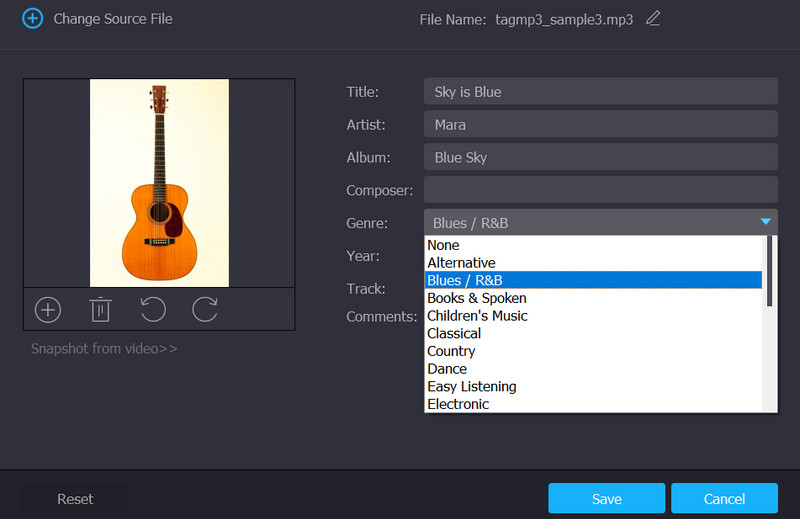The width and height of the screenshot is (800, 519).
Task: Choose Classical from genre list
Action: click(454, 333)
